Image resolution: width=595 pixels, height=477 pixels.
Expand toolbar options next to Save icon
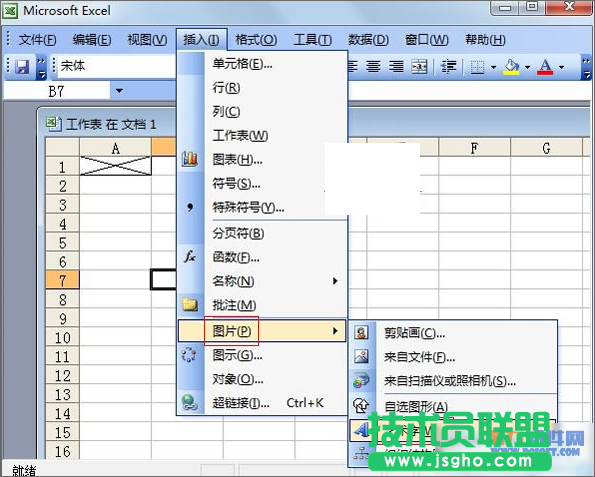pyautogui.click(x=41, y=68)
